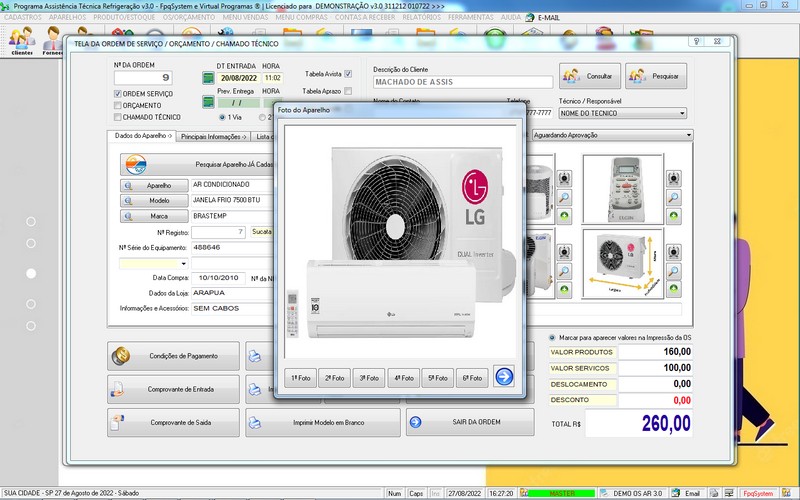Select the 1 Via radio button
The width and height of the screenshot is (800, 500).
[222, 117]
